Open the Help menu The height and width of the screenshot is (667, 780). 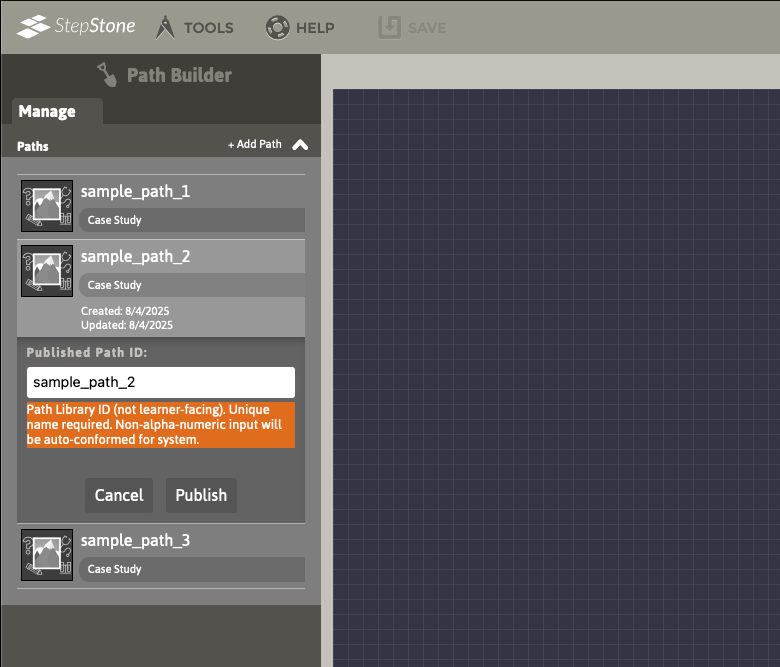pos(300,27)
